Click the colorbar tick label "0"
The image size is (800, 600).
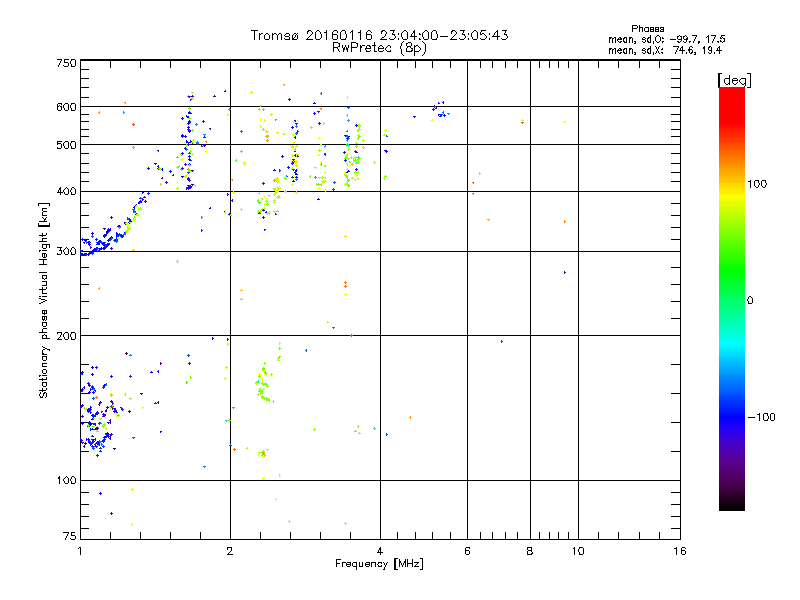click(750, 301)
